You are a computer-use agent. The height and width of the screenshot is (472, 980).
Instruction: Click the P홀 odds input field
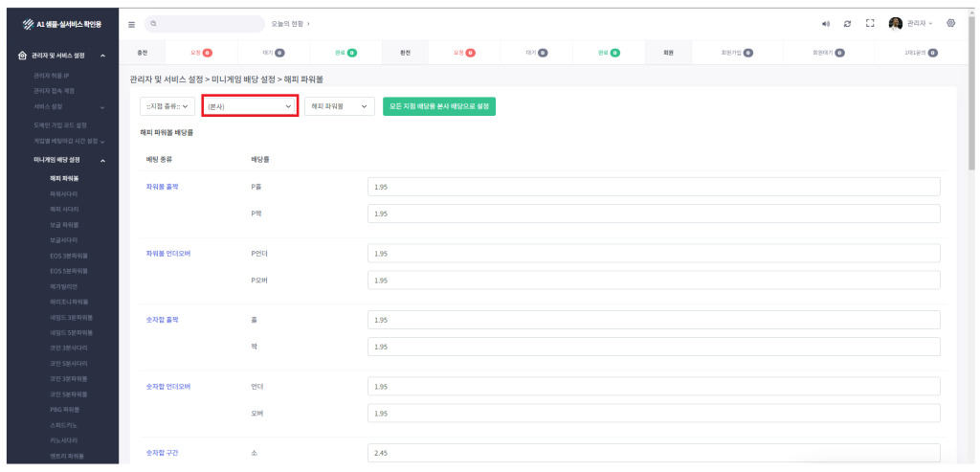(654, 186)
